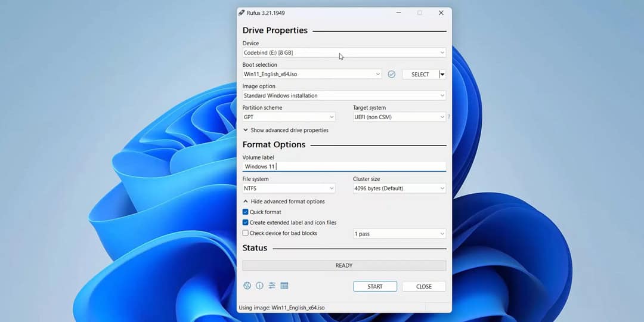Viewport: 644px width, 322px height.
Task: Enable Check device for bad blocks
Action: click(246, 233)
